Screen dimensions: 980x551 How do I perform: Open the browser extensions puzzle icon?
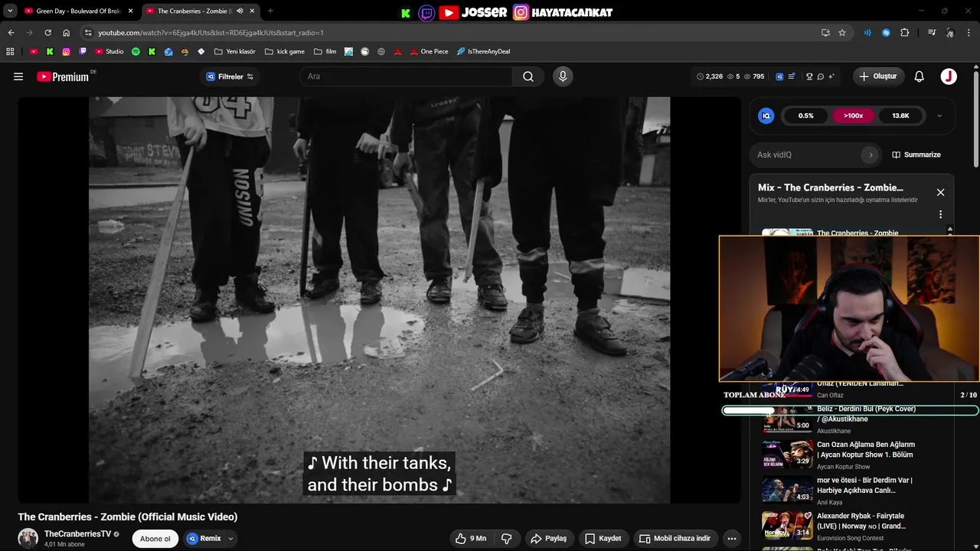pyautogui.click(x=905, y=33)
